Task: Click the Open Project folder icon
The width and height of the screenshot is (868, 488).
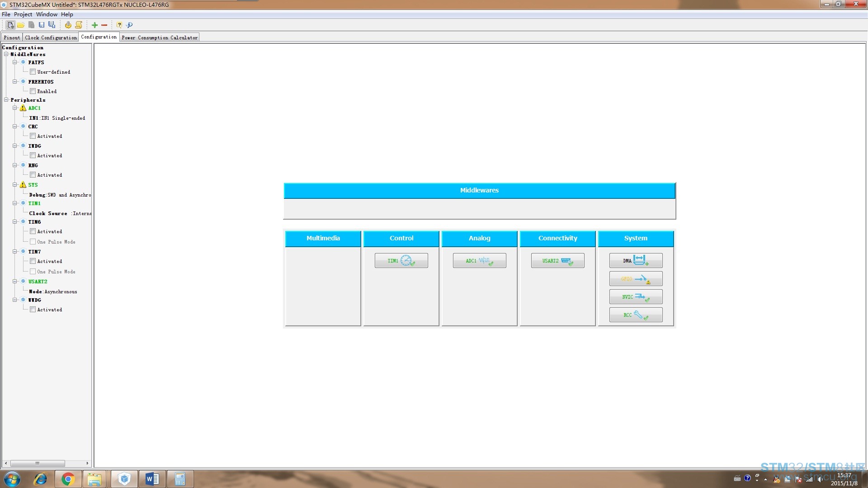Action: [x=21, y=25]
